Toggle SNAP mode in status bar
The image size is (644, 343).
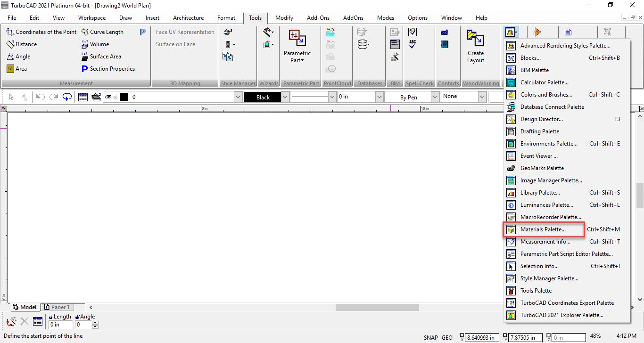(430, 338)
